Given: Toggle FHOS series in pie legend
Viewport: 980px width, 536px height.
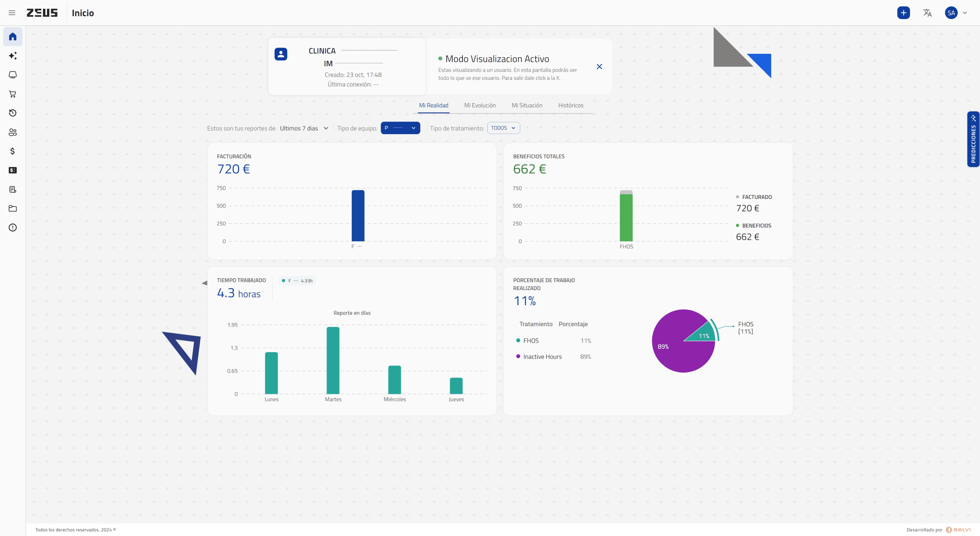Looking at the screenshot, I should click(530, 341).
